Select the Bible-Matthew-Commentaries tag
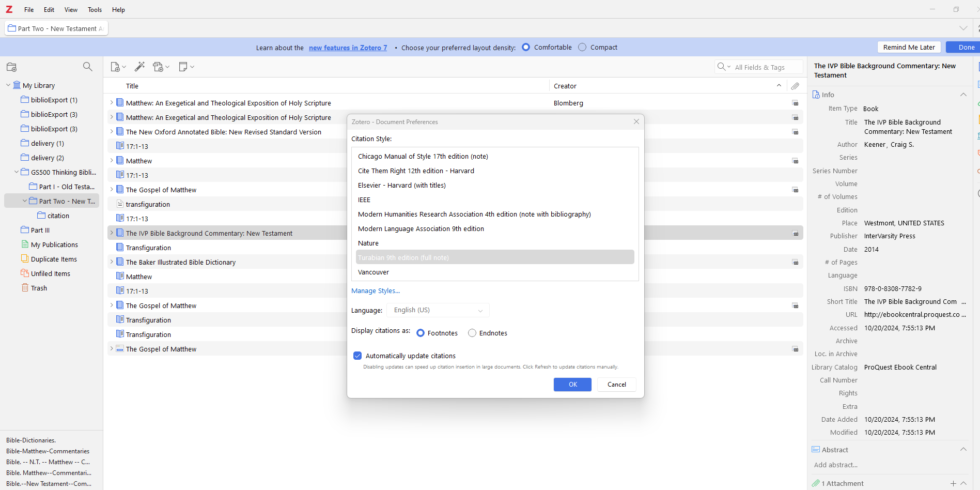The image size is (980, 490). click(x=48, y=451)
